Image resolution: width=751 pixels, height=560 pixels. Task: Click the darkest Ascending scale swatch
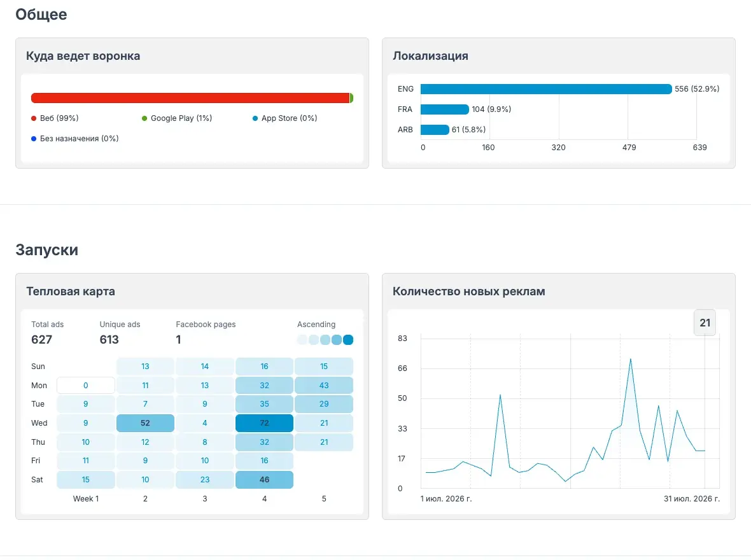click(348, 340)
